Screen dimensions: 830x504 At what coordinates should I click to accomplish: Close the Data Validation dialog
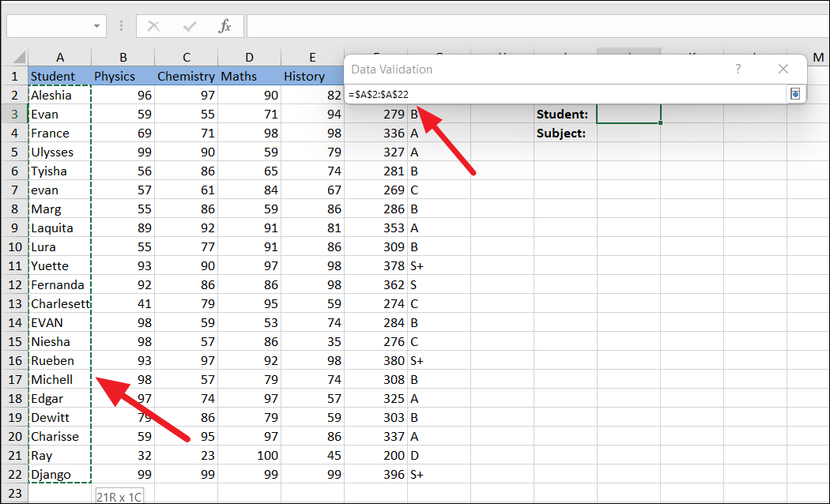[x=783, y=69]
